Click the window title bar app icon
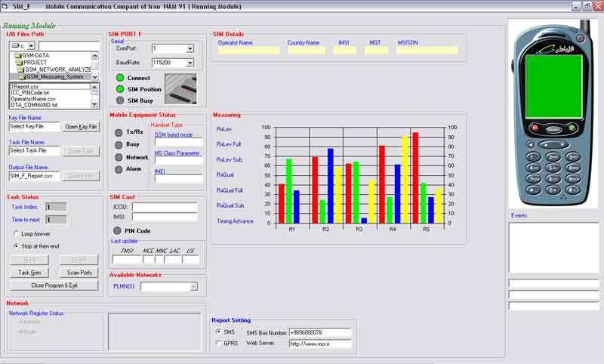 tap(5, 7)
